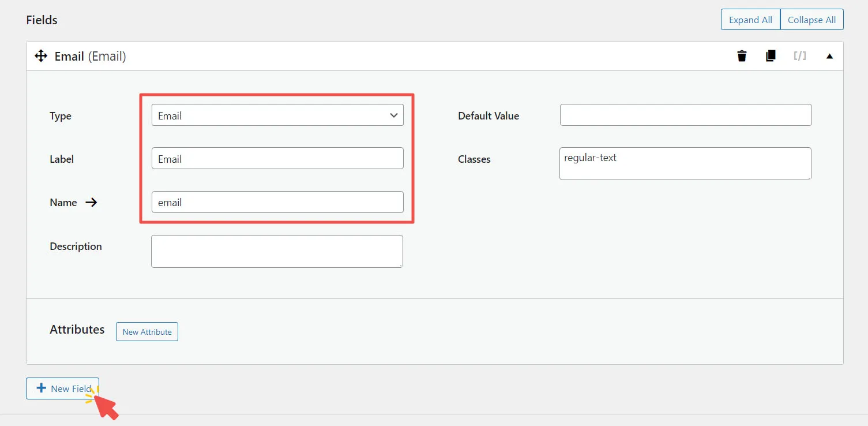Click the Attributes section label
Image resolution: width=868 pixels, height=426 pixels.
pos(77,330)
